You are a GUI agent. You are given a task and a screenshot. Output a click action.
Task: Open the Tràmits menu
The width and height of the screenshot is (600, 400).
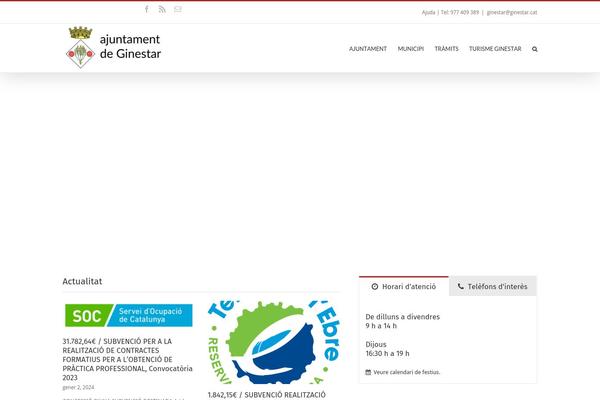click(x=446, y=49)
